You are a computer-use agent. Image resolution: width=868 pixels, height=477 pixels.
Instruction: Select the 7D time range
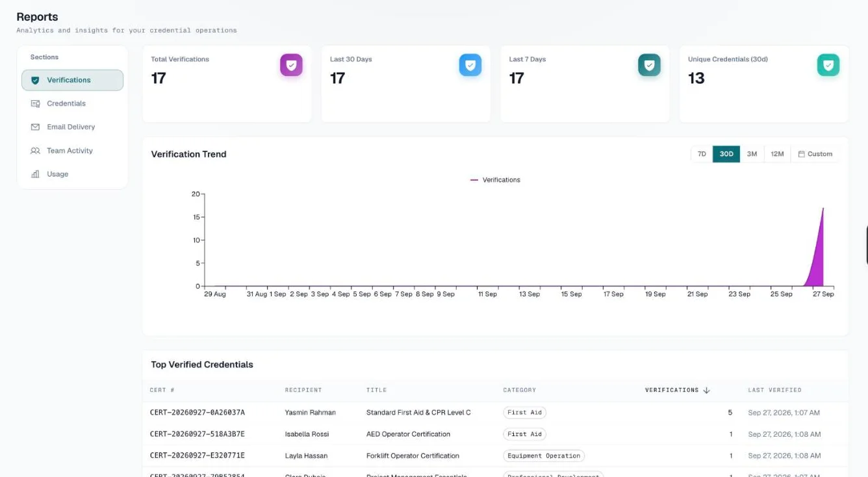[x=702, y=154]
